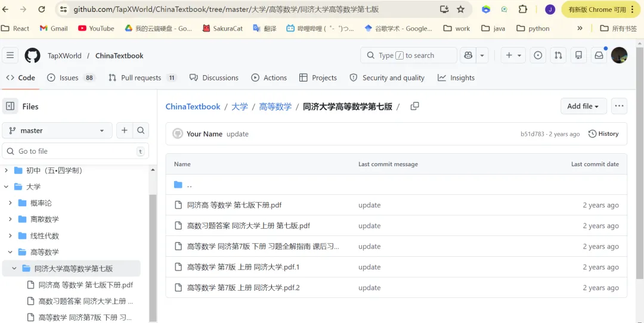Open Actions tab
The height and width of the screenshot is (323, 644).
coord(269,77)
